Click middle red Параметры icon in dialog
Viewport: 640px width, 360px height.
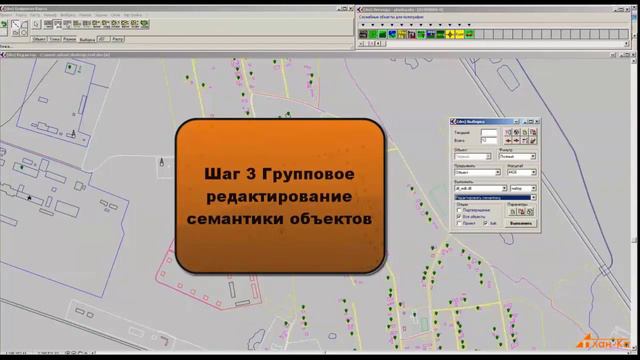coord(522,212)
